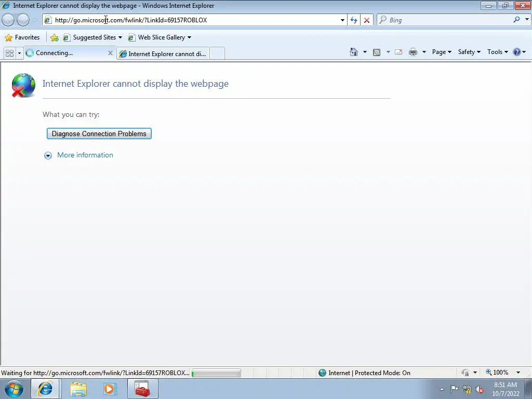Image resolution: width=532 pixels, height=399 pixels.
Task: Launch Windows Media Player taskbar icon
Action: pyautogui.click(x=109, y=389)
